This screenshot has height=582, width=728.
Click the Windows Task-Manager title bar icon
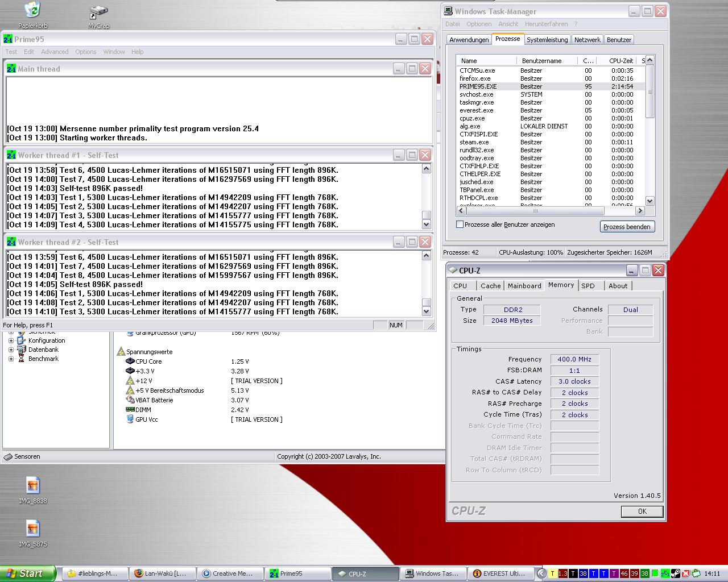click(448, 11)
